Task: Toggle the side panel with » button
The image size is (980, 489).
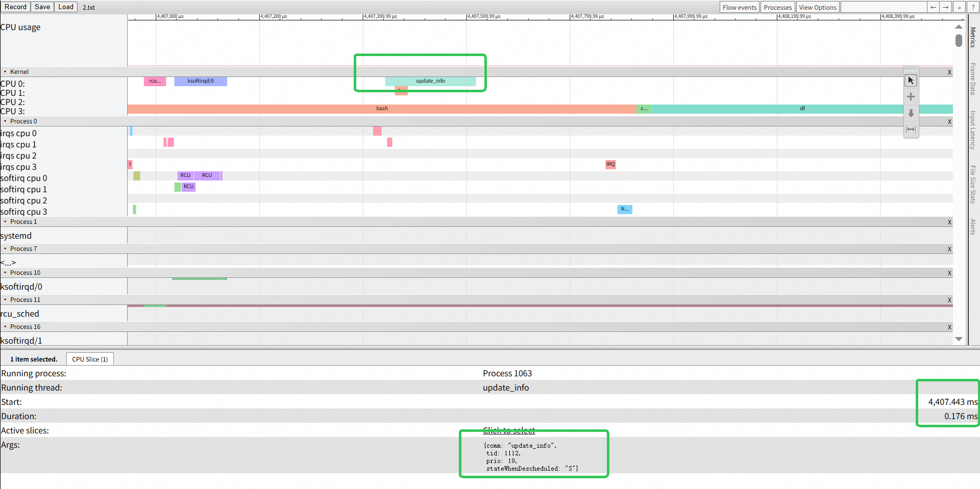Action: point(959,7)
